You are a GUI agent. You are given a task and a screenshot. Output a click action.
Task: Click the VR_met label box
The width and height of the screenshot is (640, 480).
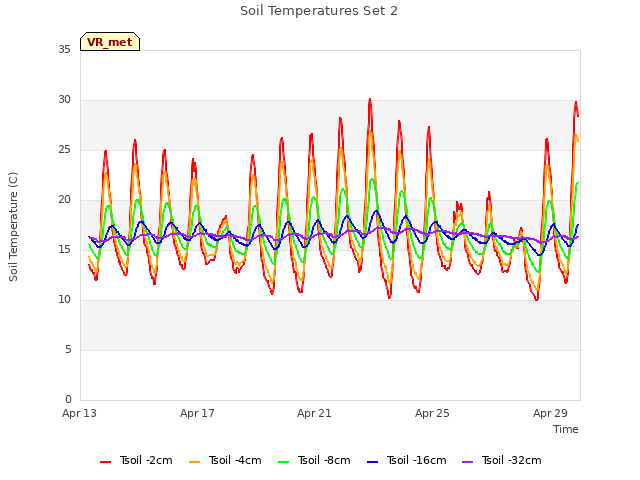point(110,42)
